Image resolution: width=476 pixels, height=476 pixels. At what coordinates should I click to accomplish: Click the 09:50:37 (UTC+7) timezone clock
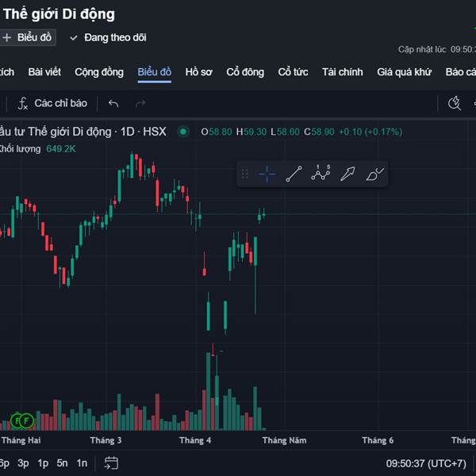425,463
